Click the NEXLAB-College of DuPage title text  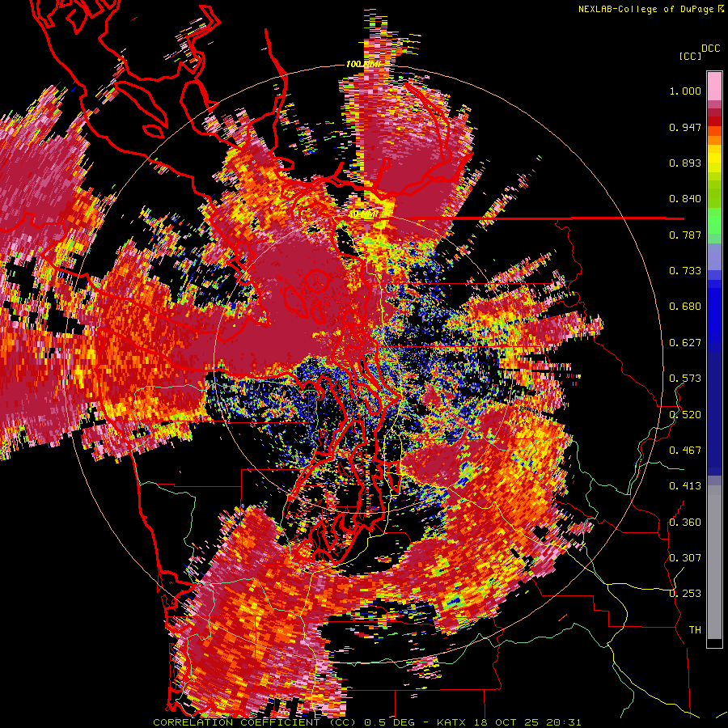click(645, 9)
